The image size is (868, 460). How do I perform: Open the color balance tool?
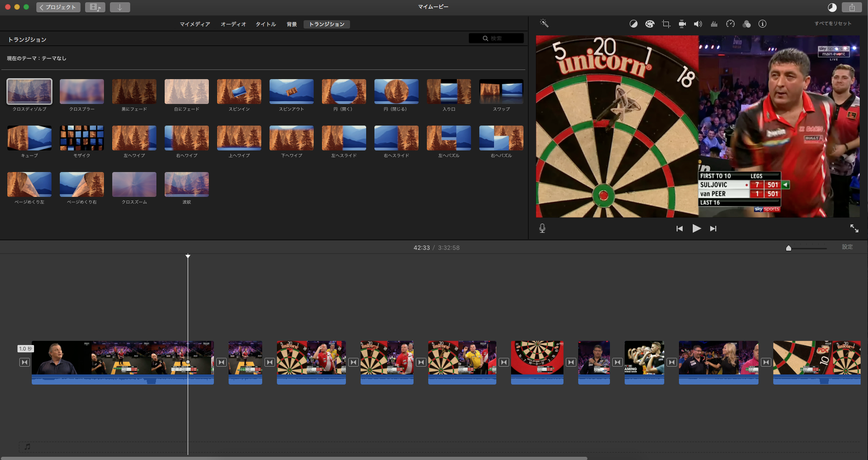coord(633,24)
